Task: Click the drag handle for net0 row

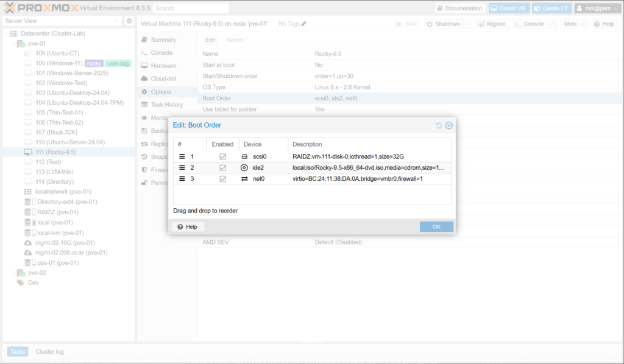Action: click(182, 178)
